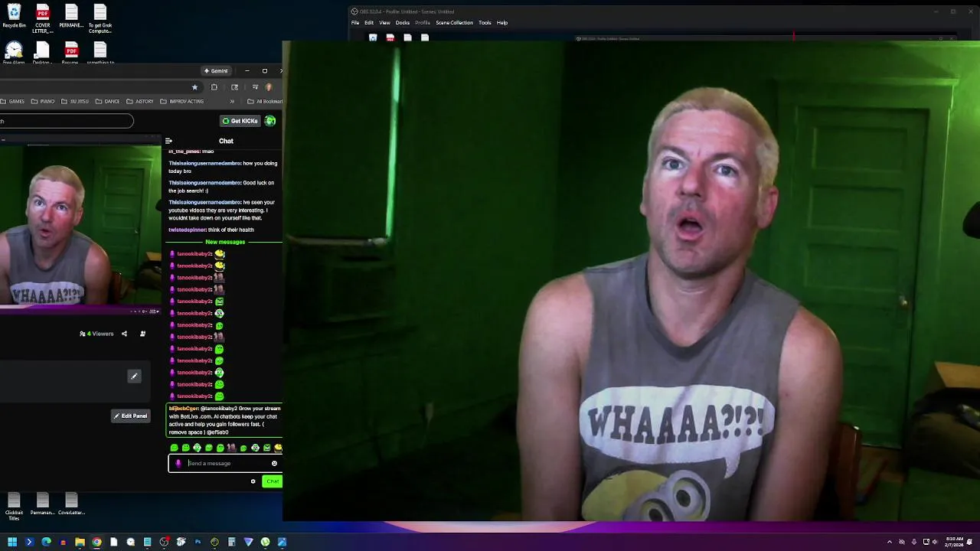Open the GAMES bookmark folder
Image resolution: width=980 pixels, height=551 pixels.
(13, 101)
